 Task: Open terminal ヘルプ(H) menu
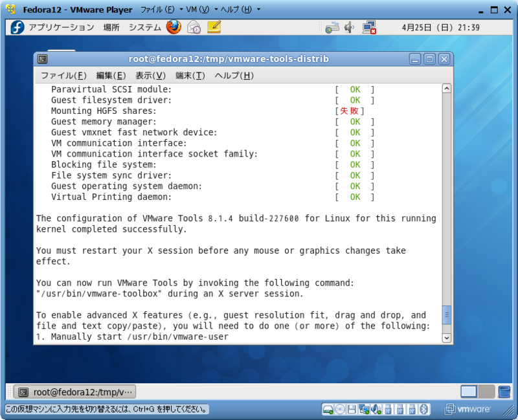(234, 76)
